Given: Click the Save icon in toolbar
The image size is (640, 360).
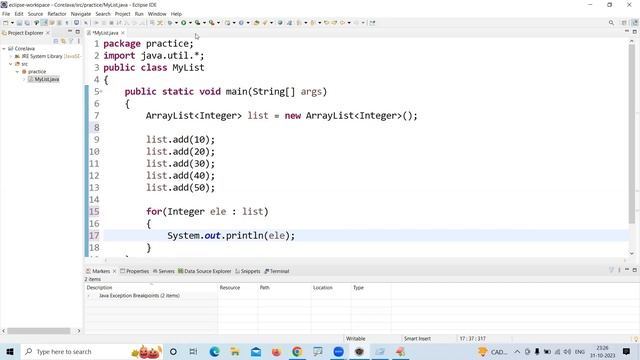Looking at the screenshot, I should [x=19, y=23].
